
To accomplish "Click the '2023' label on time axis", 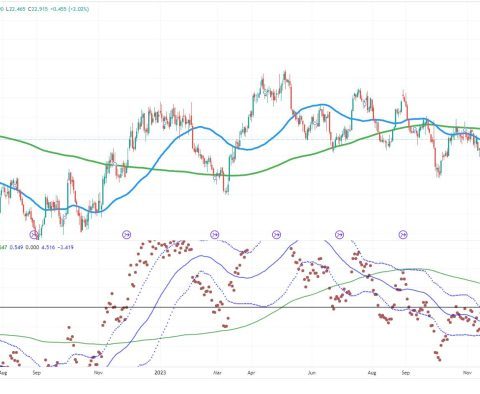I will pyautogui.click(x=160, y=373).
